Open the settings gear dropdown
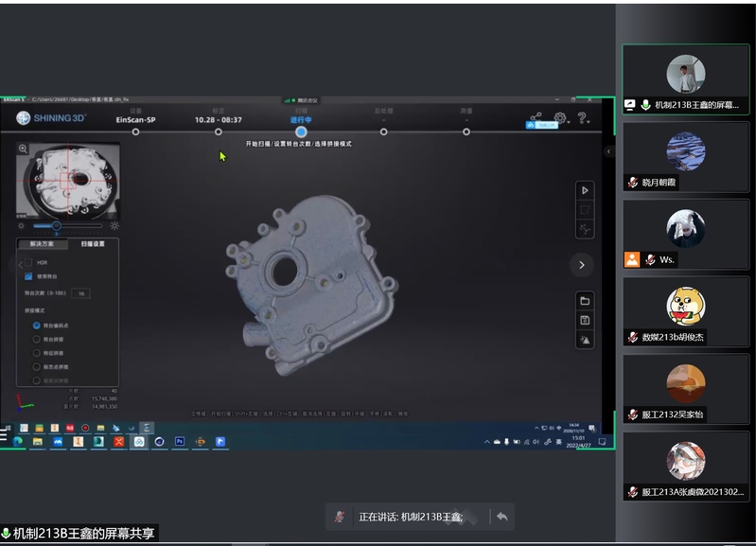 click(560, 119)
